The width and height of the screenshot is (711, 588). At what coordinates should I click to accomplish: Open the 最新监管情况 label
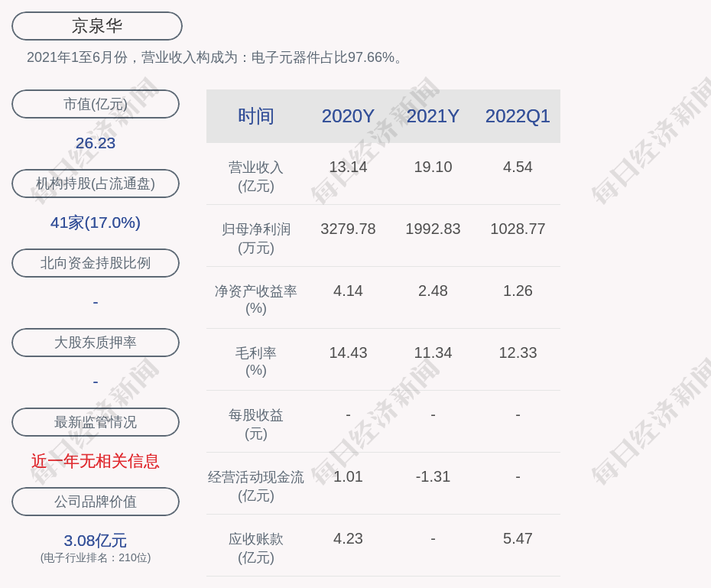click(x=96, y=422)
